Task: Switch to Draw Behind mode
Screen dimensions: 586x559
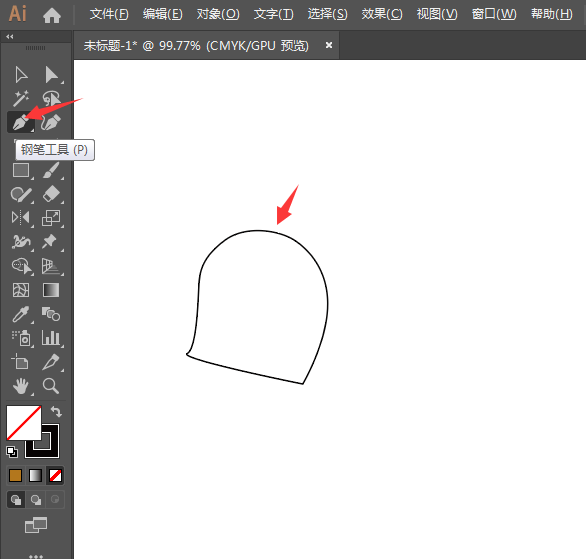Action: click(x=36, y=500)
